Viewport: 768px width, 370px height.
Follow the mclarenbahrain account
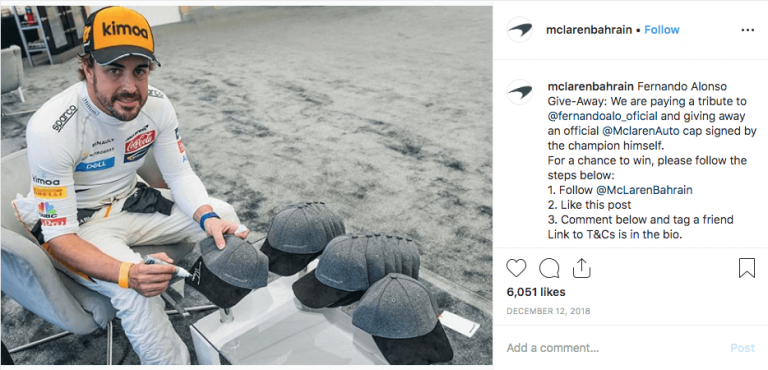662,30
